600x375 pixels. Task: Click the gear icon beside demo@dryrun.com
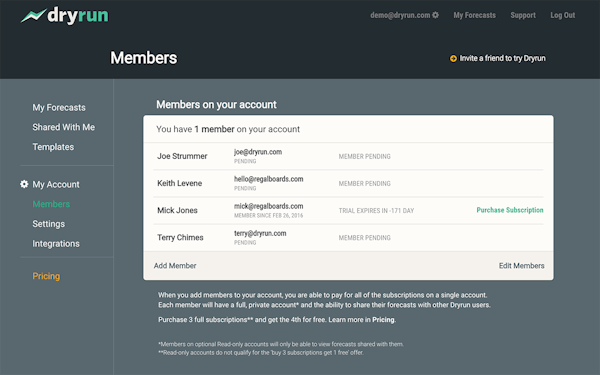(x=435, y=15)
